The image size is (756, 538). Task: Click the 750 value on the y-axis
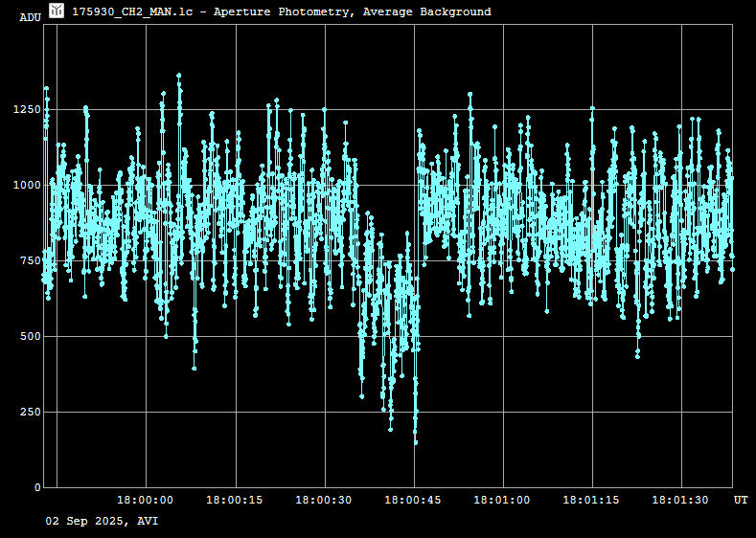point(30,261)
